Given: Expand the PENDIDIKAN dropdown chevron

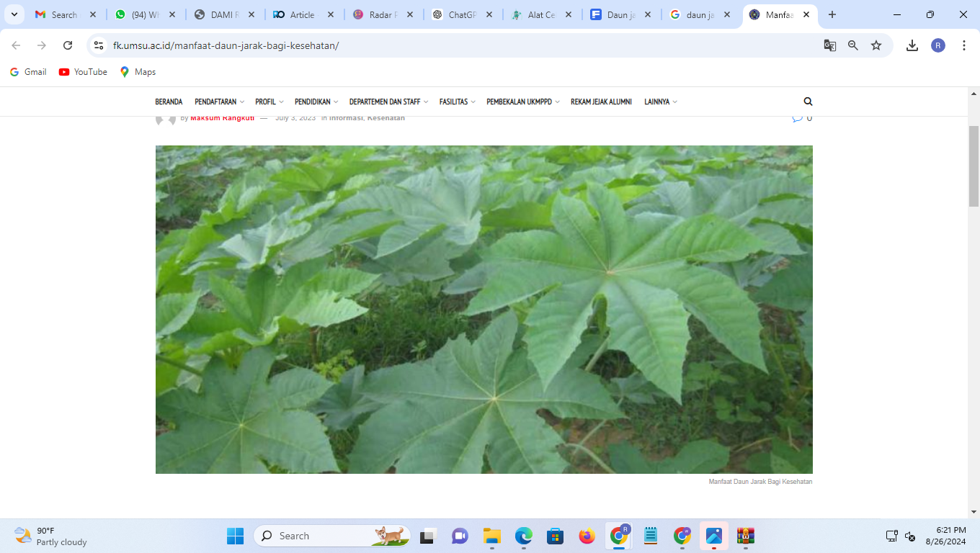Looking at the screenshot, I should (336, 102).
